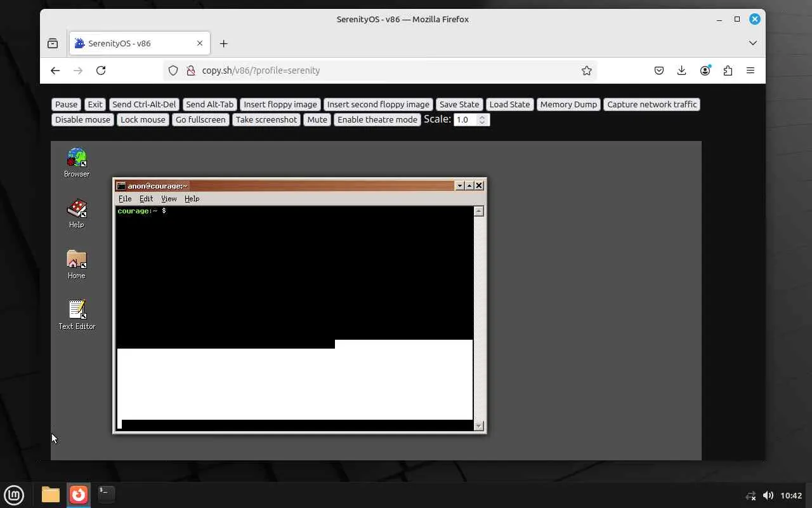Open a new Firefox tab with the plus button
This screenshot has height=508, width=812.
223,43
